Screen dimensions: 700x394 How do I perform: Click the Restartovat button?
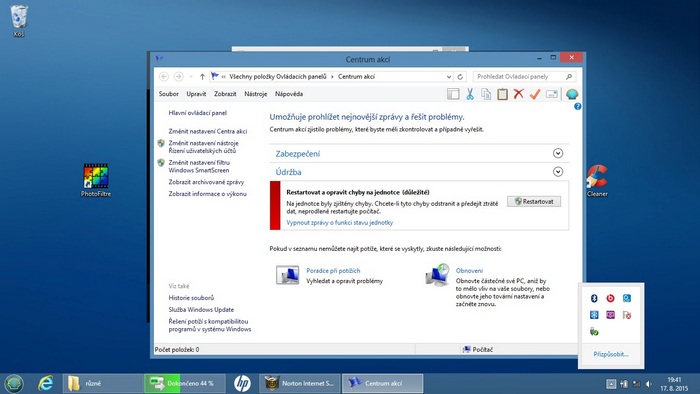click(x=534, y=202)
